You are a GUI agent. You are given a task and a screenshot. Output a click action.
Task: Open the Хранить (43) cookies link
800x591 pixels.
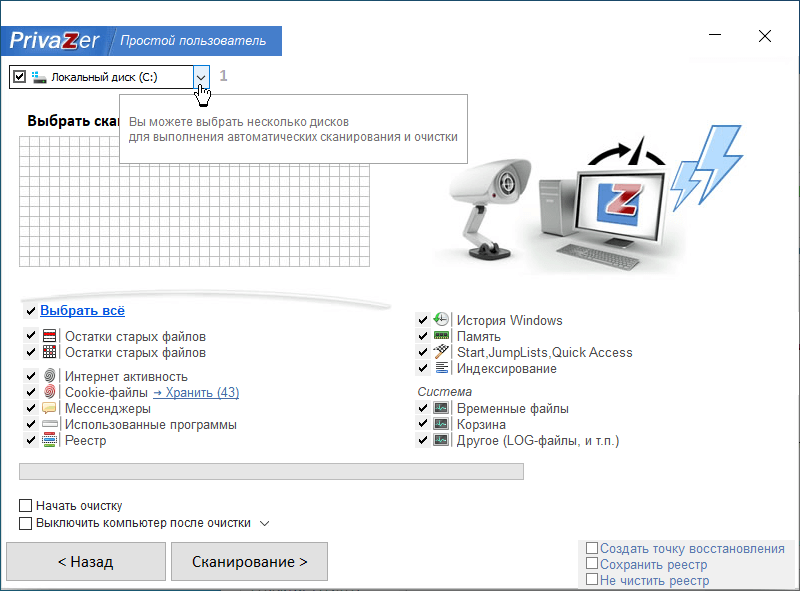click(x=196, y=392)
